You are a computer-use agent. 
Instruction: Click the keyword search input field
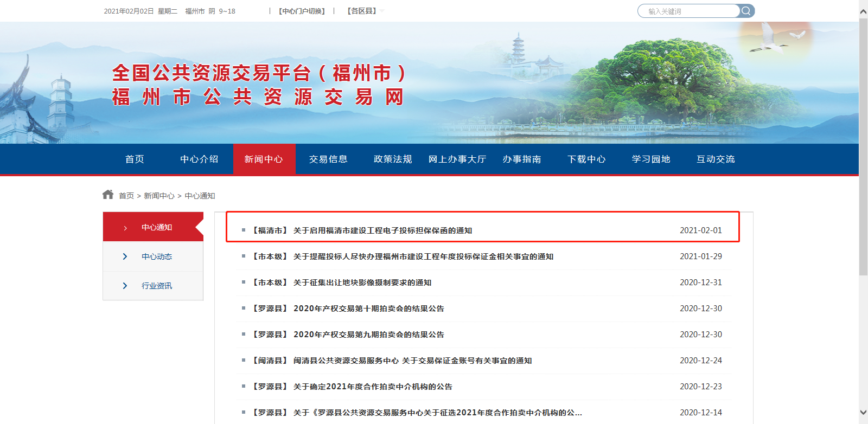(x=689, y=11)
